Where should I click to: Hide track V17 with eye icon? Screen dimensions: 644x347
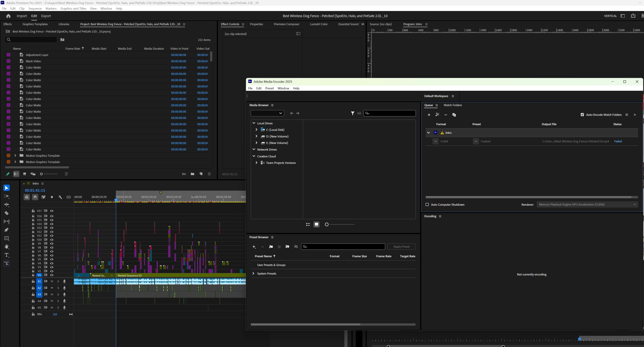[x=52, y=211]
